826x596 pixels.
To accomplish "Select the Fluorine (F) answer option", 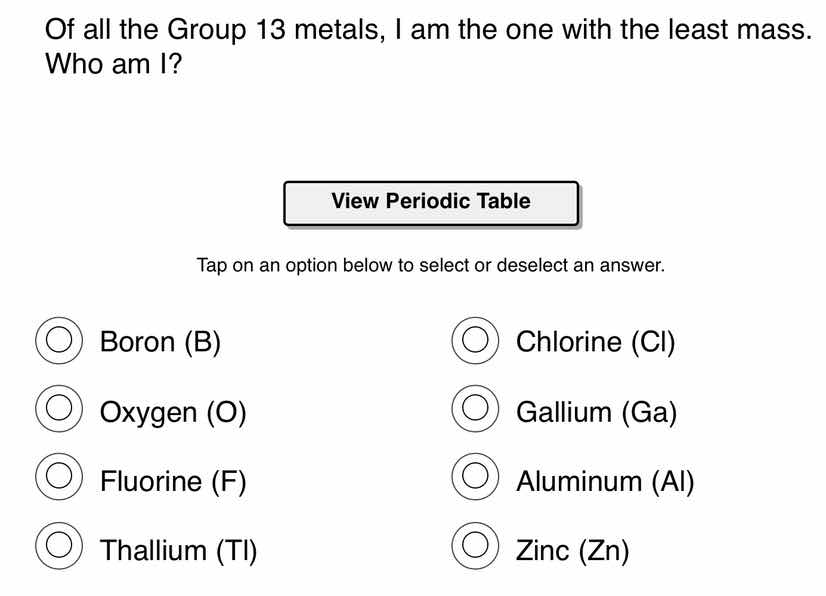I will point(58,478).
